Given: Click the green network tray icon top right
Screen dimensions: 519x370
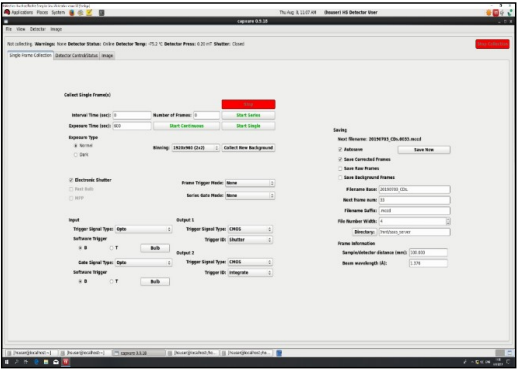Looking at the screenshot, I should tap(510, 13).
